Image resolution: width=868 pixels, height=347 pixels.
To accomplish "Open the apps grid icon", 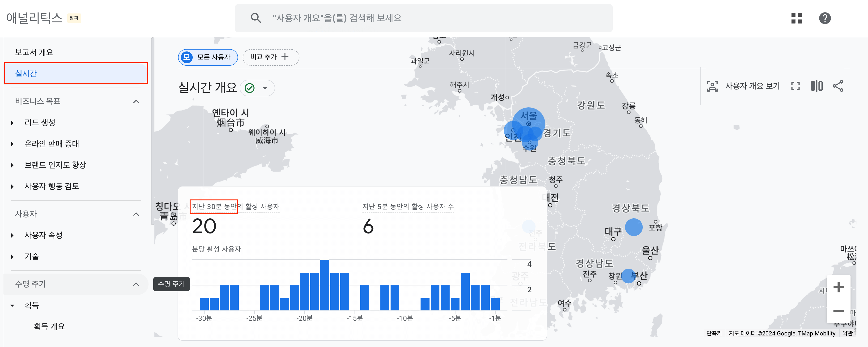I will (x=796, y=18).
